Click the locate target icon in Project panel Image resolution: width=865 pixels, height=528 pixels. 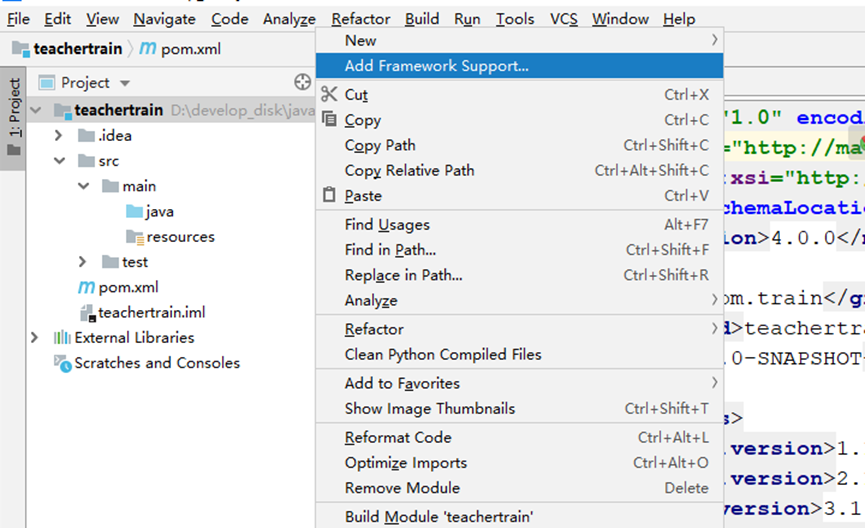click(x=303, y=83)
